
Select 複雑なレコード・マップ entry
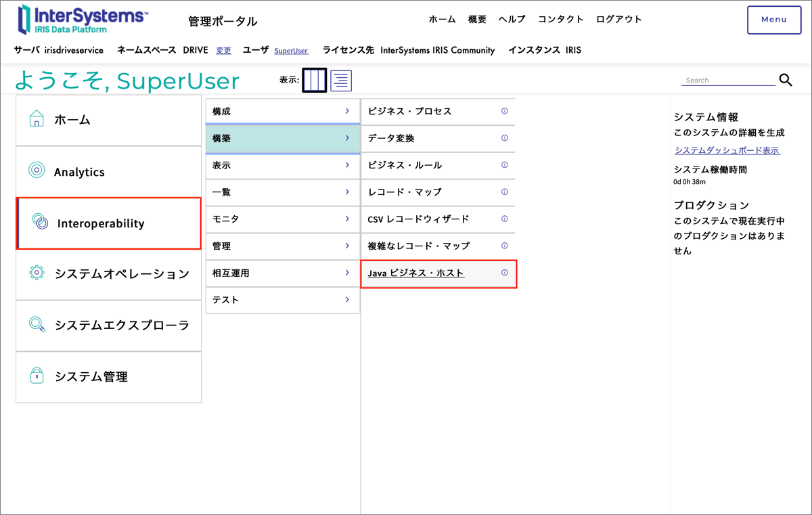[x=418, y=246]
